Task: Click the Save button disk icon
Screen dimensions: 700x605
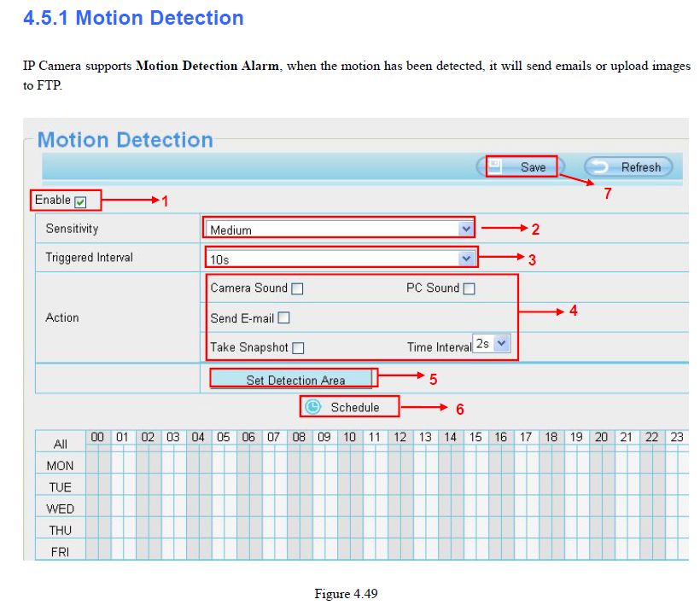Action: click(495, 166)
